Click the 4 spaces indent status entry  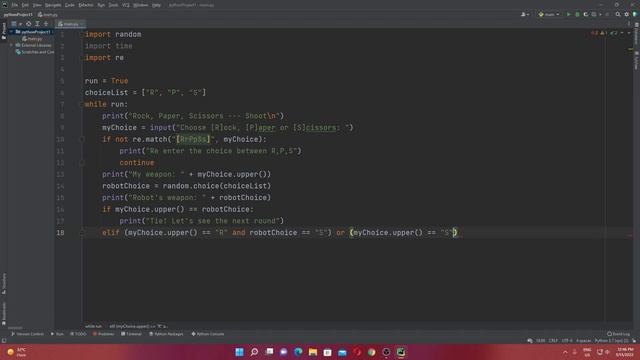[x=583, y=340]
